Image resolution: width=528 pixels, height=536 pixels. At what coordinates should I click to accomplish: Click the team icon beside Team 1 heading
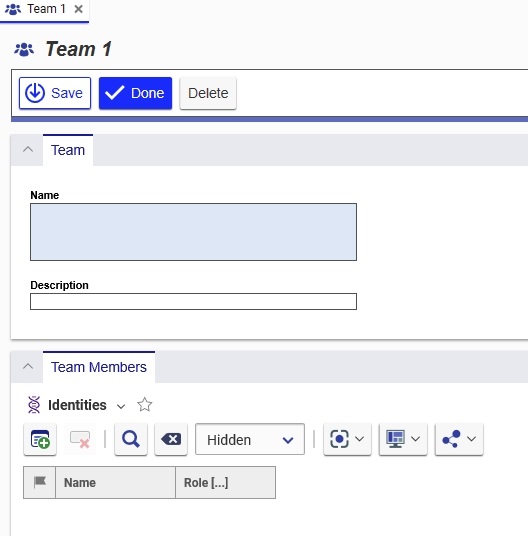tap(24, 50)
